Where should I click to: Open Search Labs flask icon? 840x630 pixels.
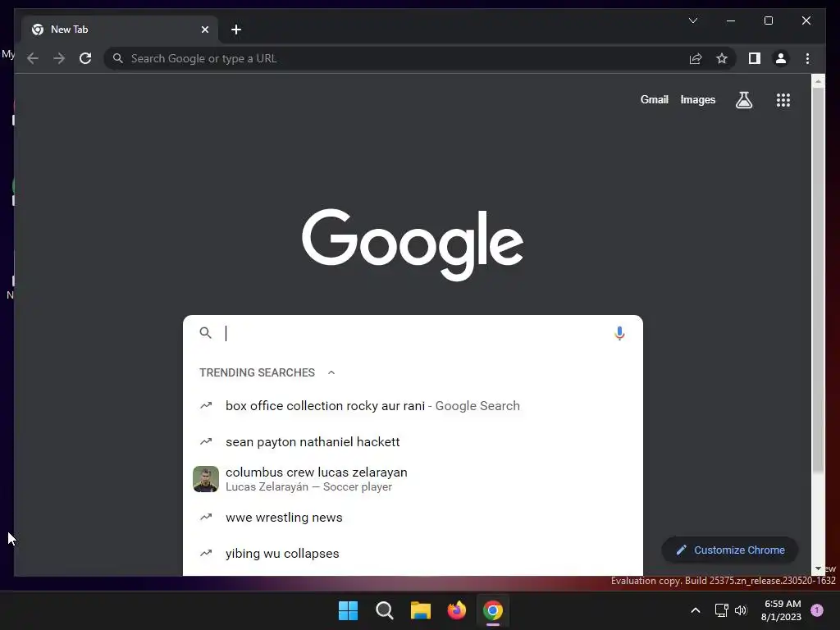pos(743,99)
